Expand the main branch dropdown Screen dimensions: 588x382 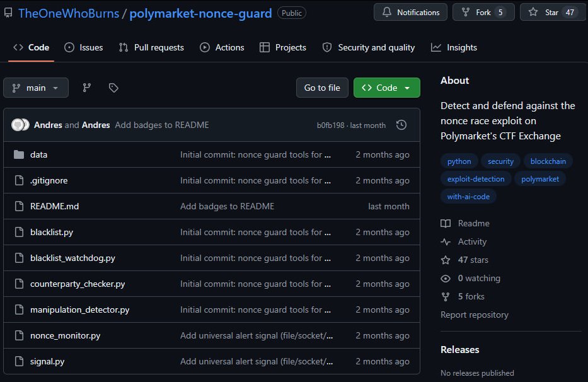pyautogui.click(x=36, y=88)
